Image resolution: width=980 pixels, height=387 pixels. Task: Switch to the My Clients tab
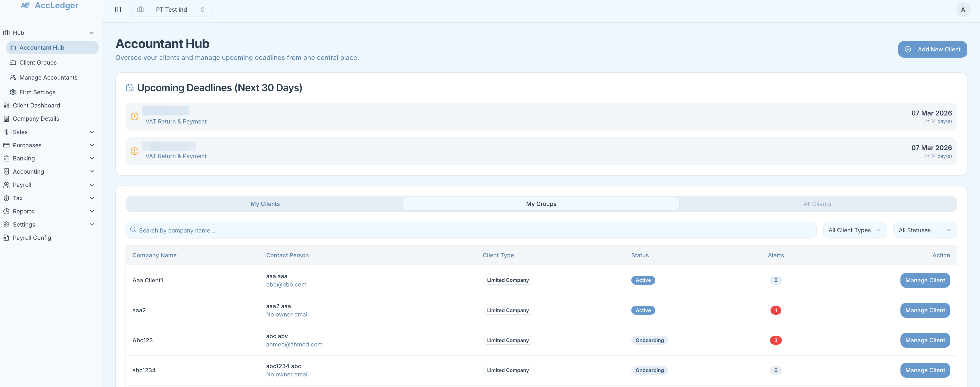point(265,204)
